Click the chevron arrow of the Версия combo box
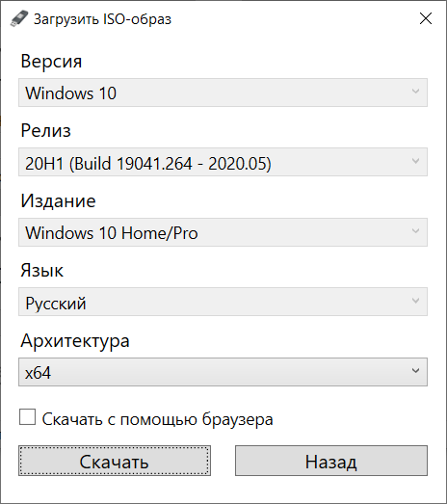447x504 pixels. pos(415,92)
